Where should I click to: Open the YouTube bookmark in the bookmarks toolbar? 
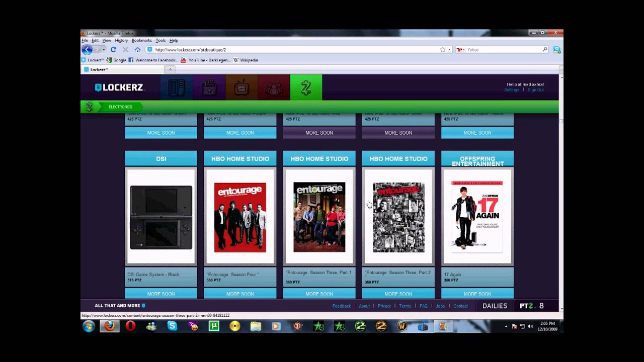point(205,60)
